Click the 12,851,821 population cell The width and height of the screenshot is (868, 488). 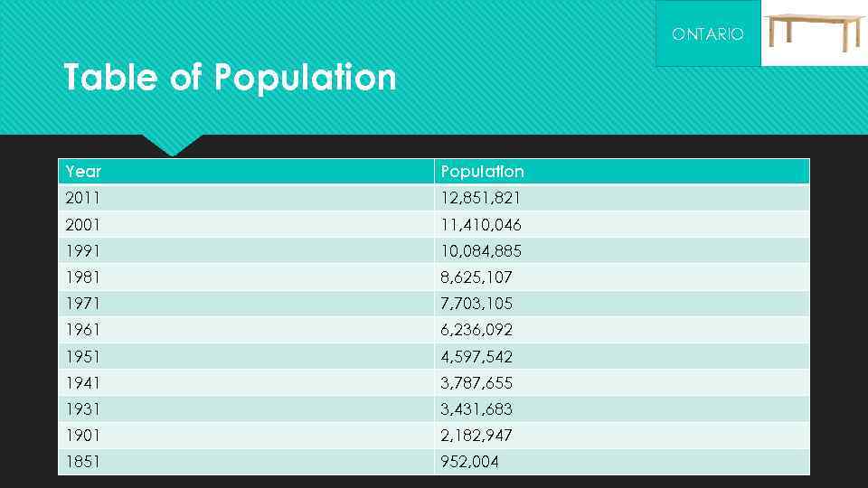coord(480,198)
